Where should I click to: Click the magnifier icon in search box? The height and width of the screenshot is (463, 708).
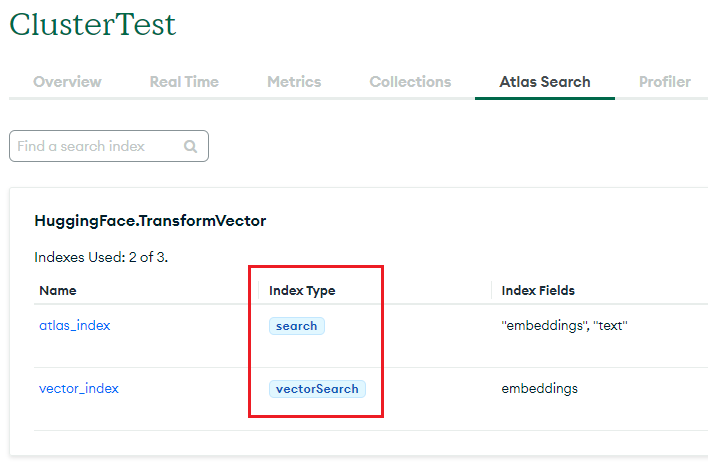(191, 146)
